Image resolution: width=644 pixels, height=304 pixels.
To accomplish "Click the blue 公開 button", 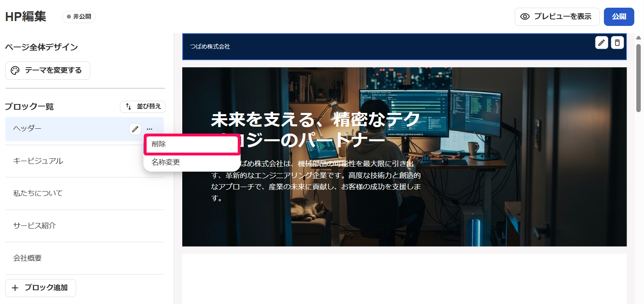I will point(619,17).
